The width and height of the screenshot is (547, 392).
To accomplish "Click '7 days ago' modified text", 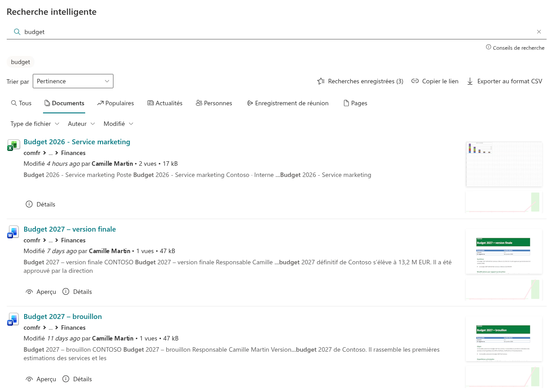I will point(62,251).
